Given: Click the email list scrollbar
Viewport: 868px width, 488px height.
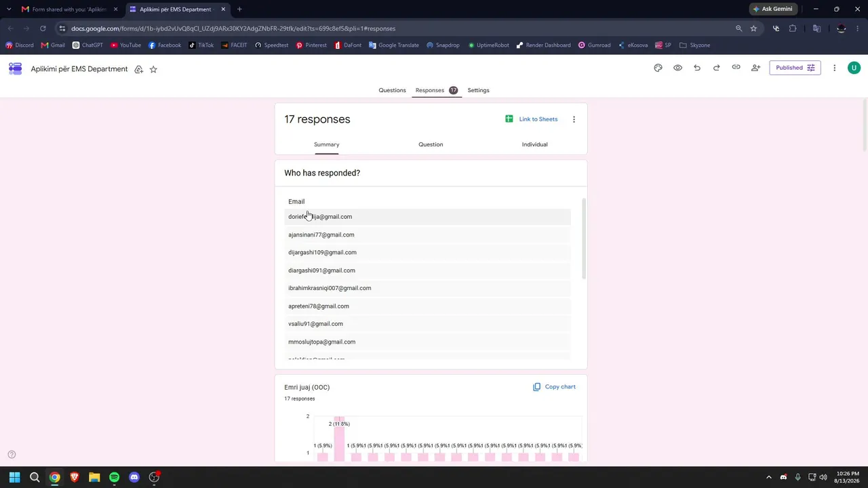Looking at the screenshot, I should coord(584,238).
